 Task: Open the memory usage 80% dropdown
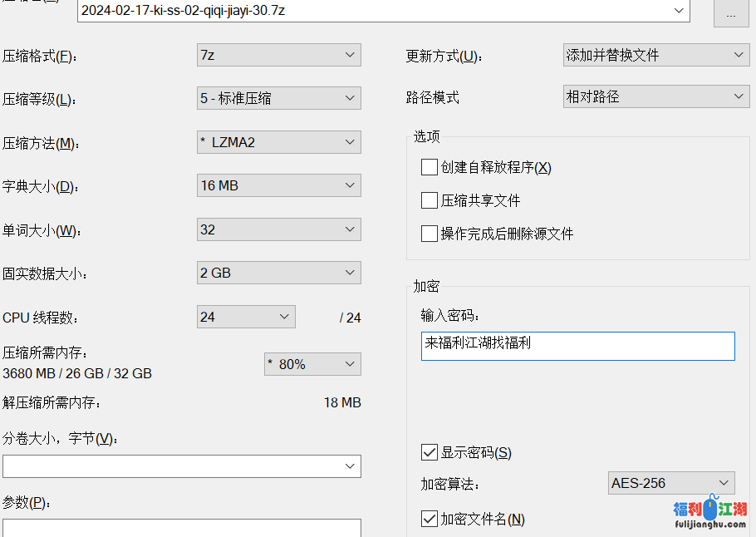pyautogui.click(x=312, y=364)
